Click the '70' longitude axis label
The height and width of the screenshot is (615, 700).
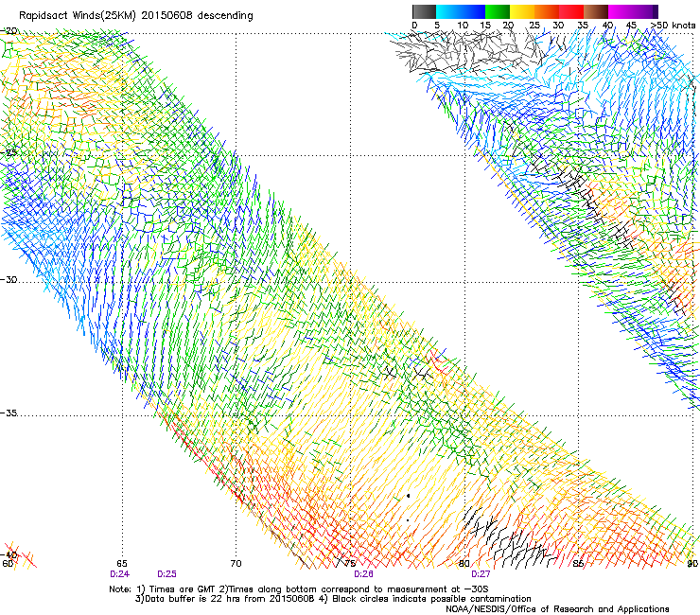(x=236, y=563)
